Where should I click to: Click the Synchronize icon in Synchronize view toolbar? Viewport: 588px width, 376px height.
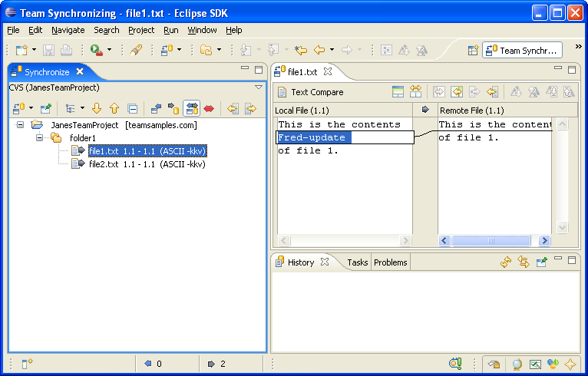18,109
